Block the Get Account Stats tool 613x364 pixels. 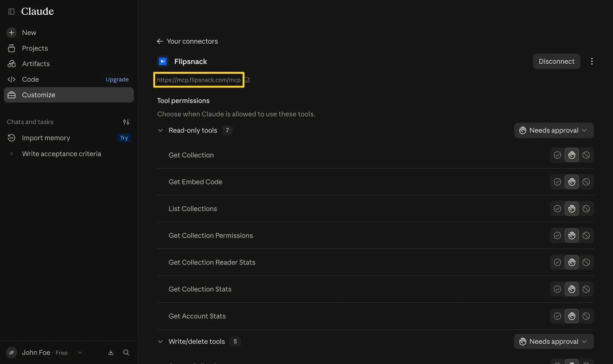pyautogui.click(x=586, y=316)
